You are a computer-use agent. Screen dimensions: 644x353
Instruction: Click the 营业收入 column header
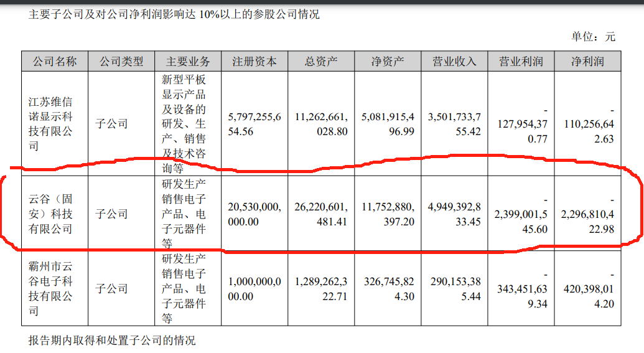point(454,62)
